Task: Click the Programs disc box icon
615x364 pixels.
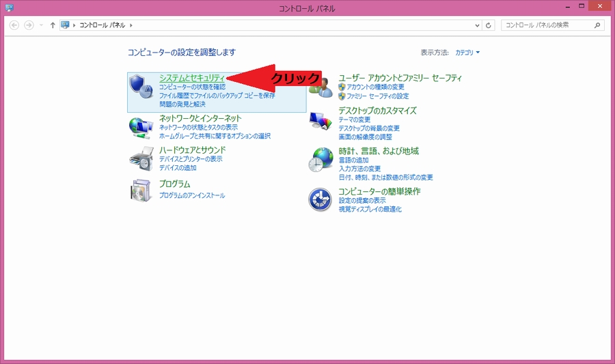Action: [141, 191]
